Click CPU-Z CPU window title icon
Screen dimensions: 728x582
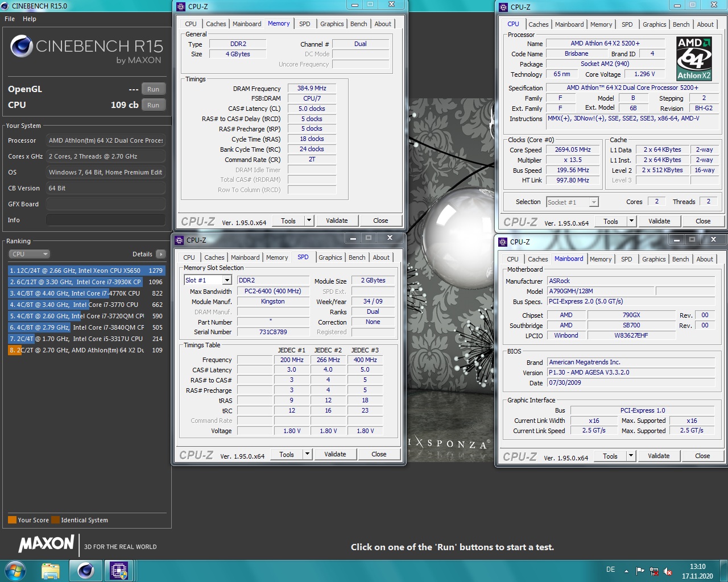[x=503, y=7]
